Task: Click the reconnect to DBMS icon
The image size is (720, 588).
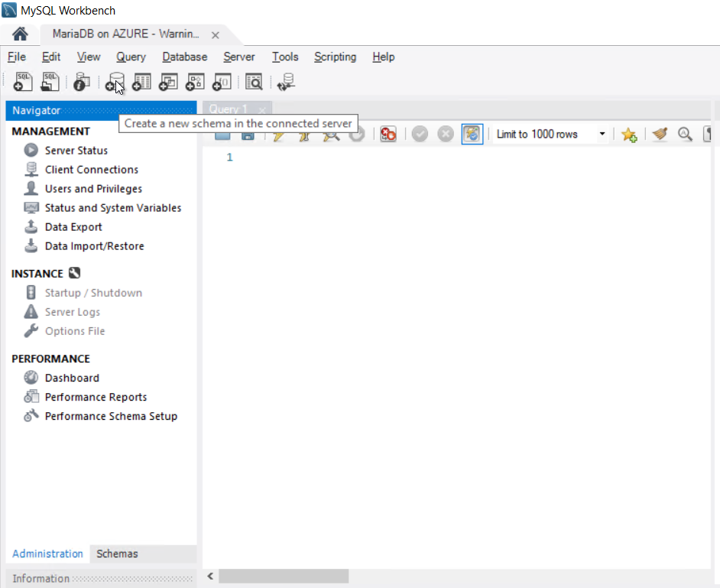Action: 287,83
